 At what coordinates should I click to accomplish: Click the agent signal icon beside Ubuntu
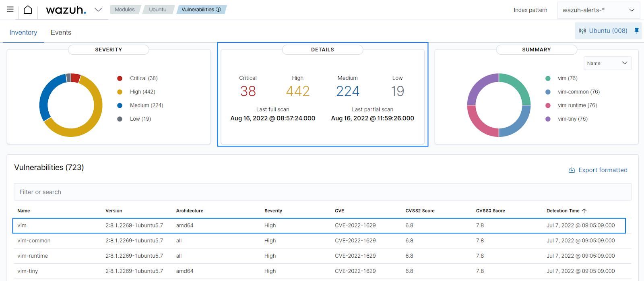[x=582, y=31]
